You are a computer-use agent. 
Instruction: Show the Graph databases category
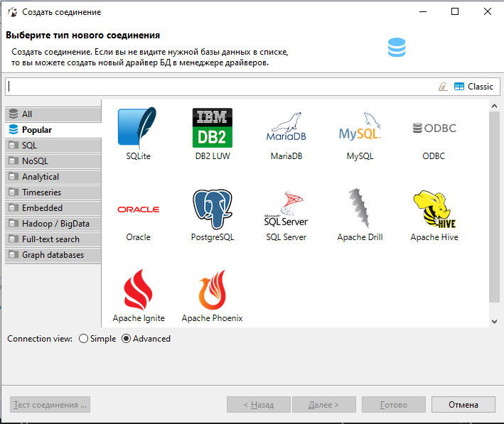[x=53, y=255]
